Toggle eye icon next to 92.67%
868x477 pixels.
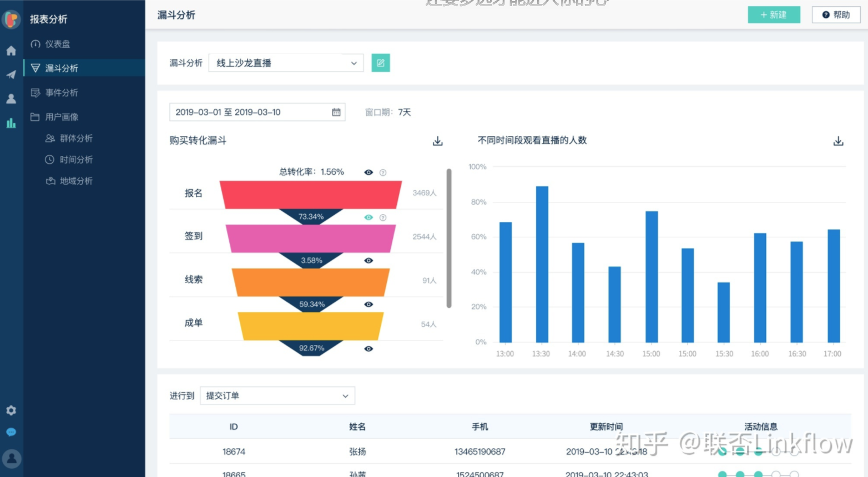pos(369,349)
